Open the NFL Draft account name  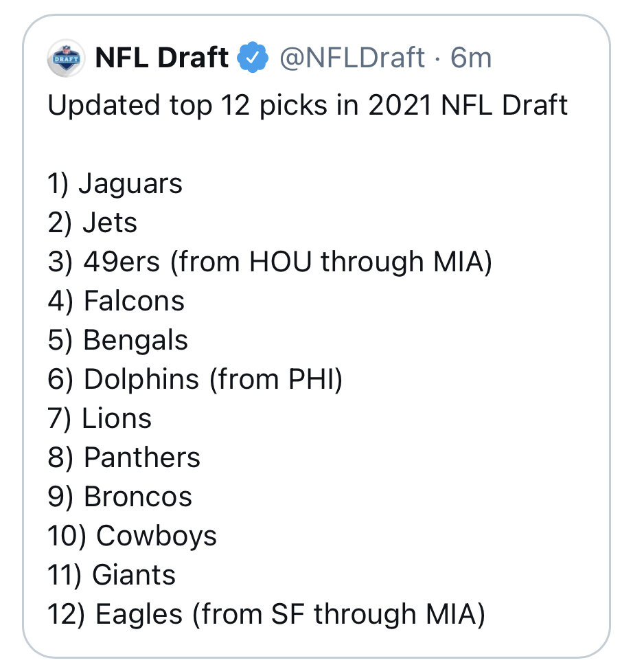click(x=162, y=59)
